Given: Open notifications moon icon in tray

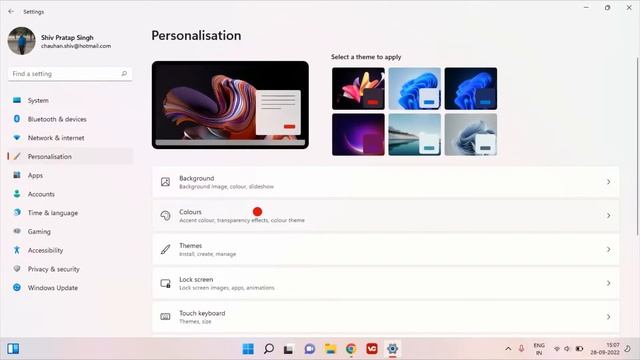Looking at the screenshot, I should (x=628, y=349).
